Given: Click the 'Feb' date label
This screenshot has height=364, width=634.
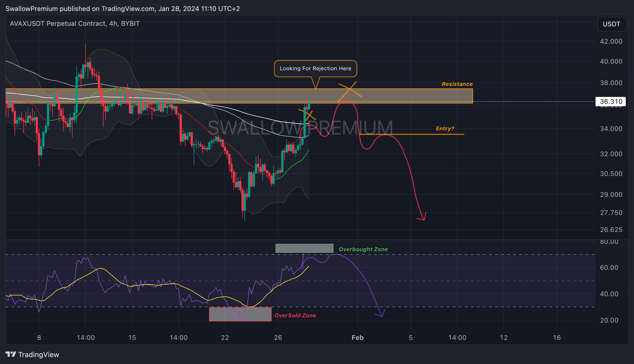Looking at the screenshot, I should (357, 338).
